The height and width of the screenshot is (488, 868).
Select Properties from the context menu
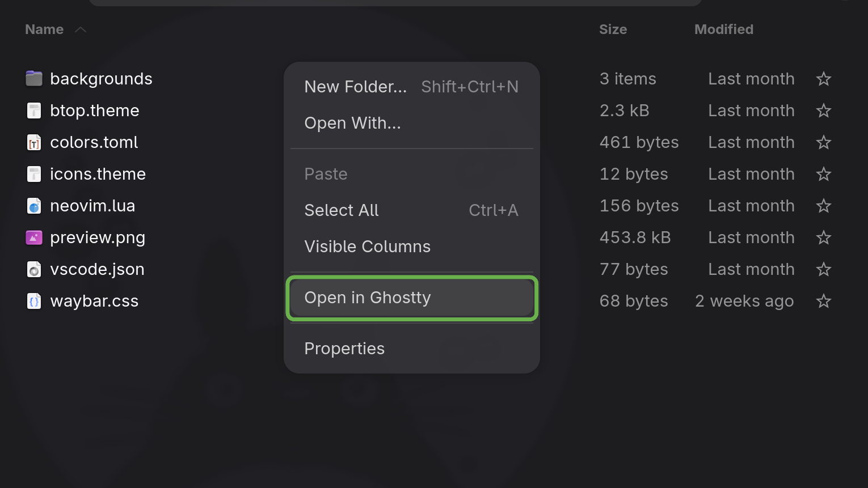344,349
